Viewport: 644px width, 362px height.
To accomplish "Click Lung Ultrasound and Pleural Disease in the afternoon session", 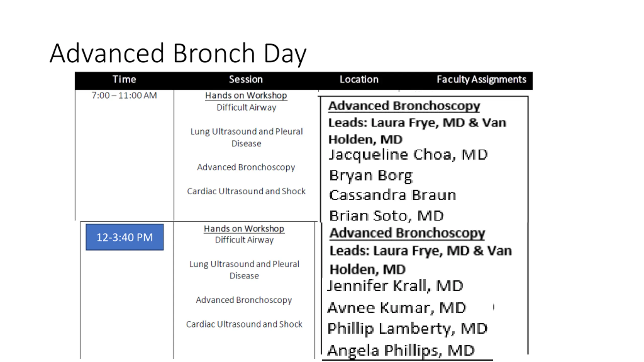I will coord(244,270).
